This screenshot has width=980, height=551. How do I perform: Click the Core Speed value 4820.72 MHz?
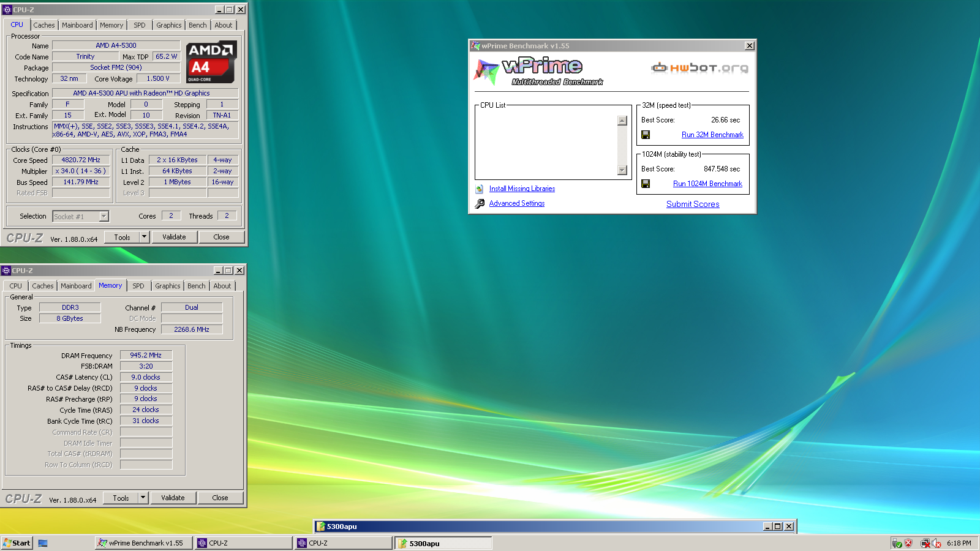(x=81, y=160)
